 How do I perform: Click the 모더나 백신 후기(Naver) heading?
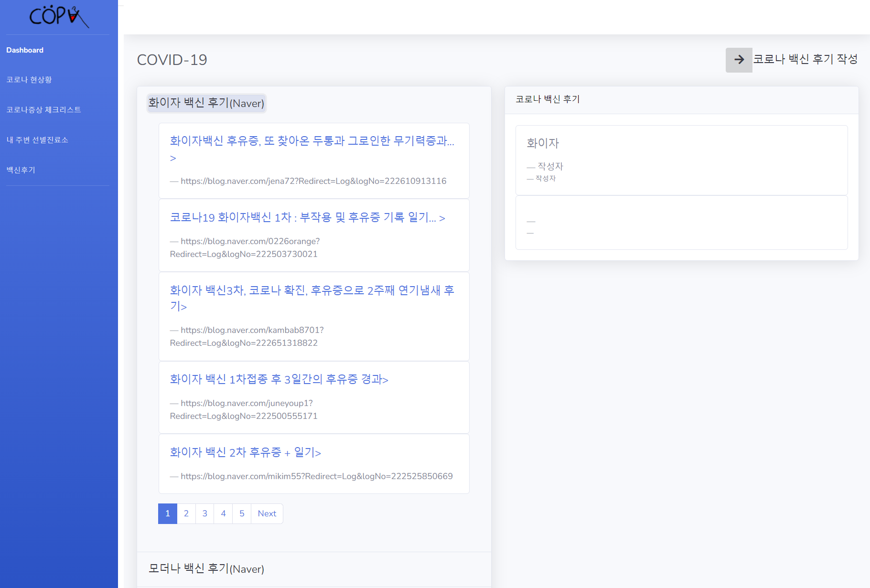pos(206,568)
